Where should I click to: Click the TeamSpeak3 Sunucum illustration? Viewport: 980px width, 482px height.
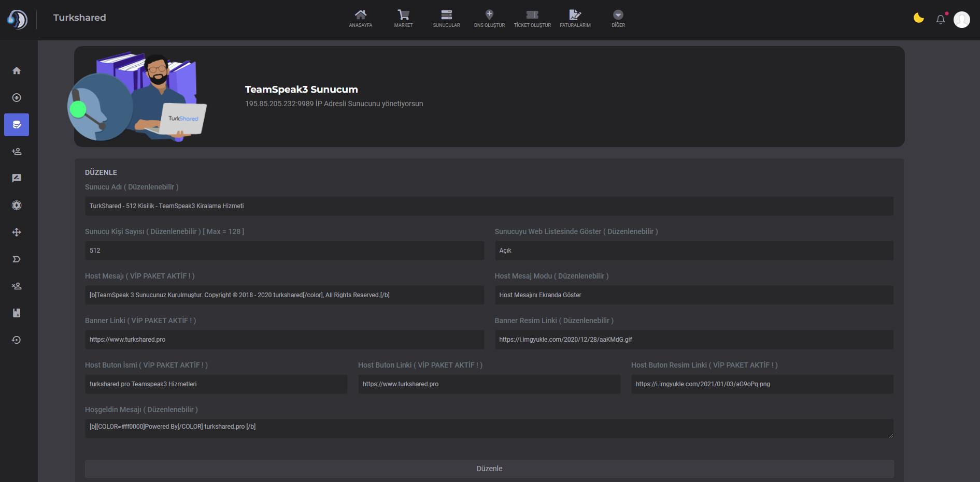(x=137, y=97)
